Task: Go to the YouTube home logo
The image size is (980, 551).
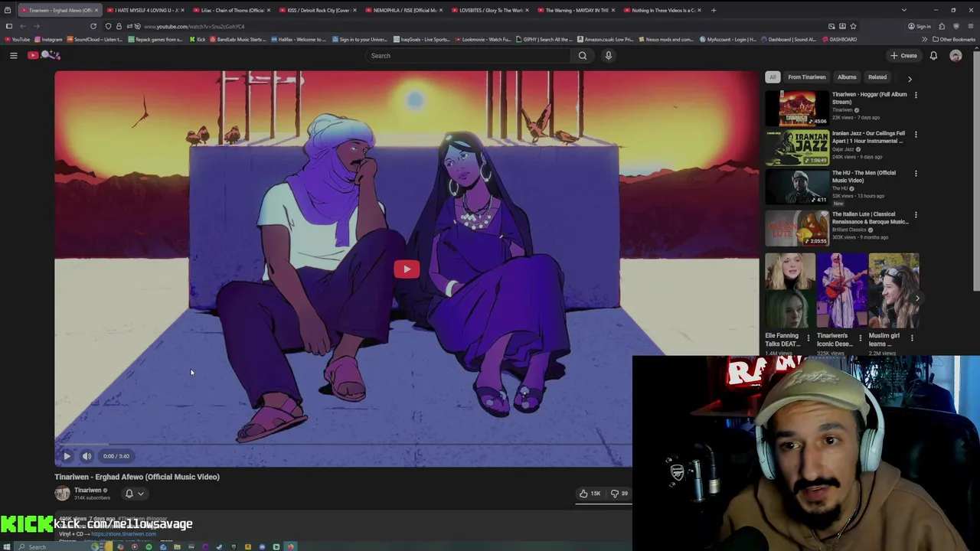Action: point(44,55)
